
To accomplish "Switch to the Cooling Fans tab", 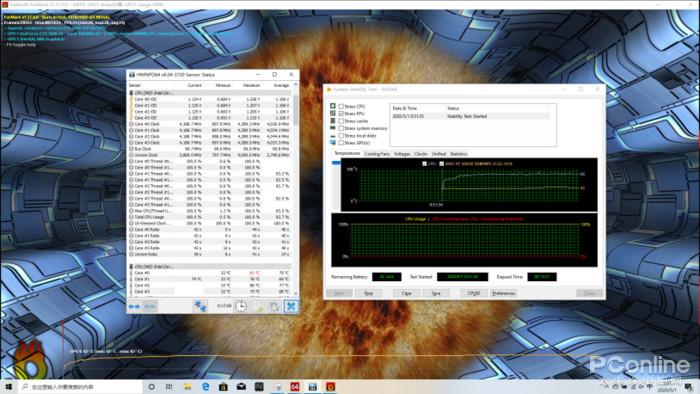I will click(x=377, y=154).
